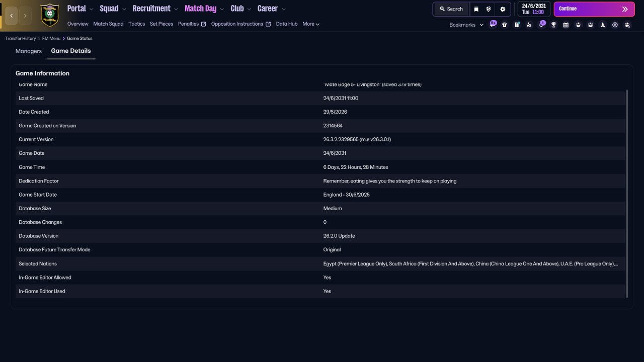
Task: Click the Date Created value '29/5/2026'
Action: tap(335, 112)
